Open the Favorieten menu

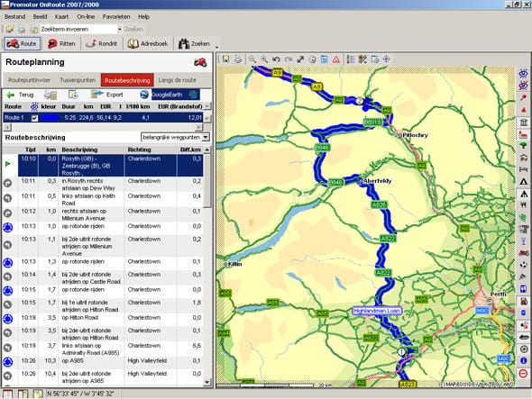click(x=116, y=16)
